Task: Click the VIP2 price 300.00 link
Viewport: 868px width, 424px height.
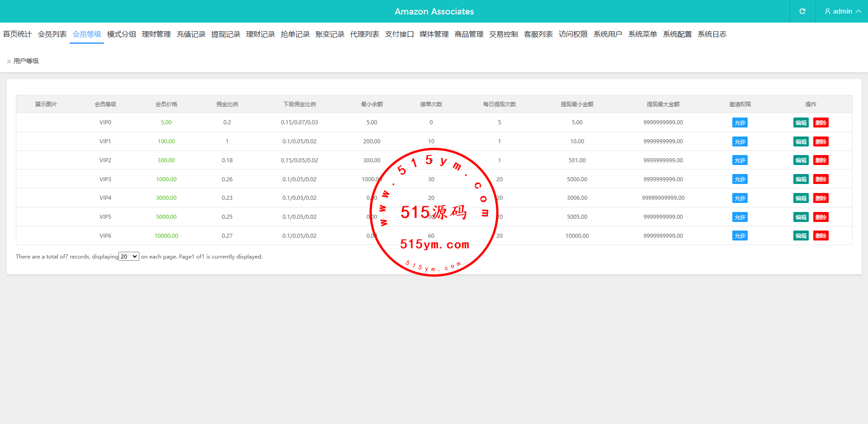Action: click(x=166, y=160)
